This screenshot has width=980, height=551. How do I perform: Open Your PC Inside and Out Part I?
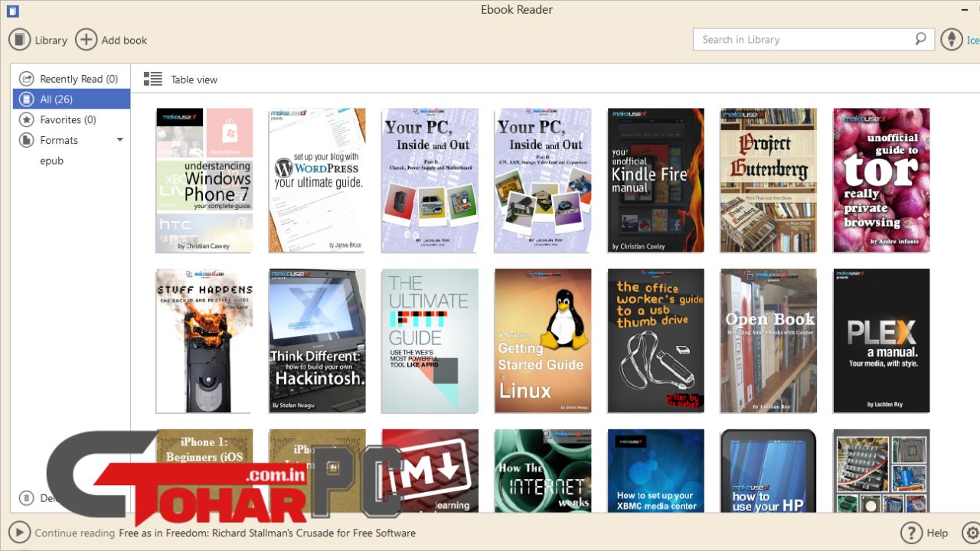[430, 181]
